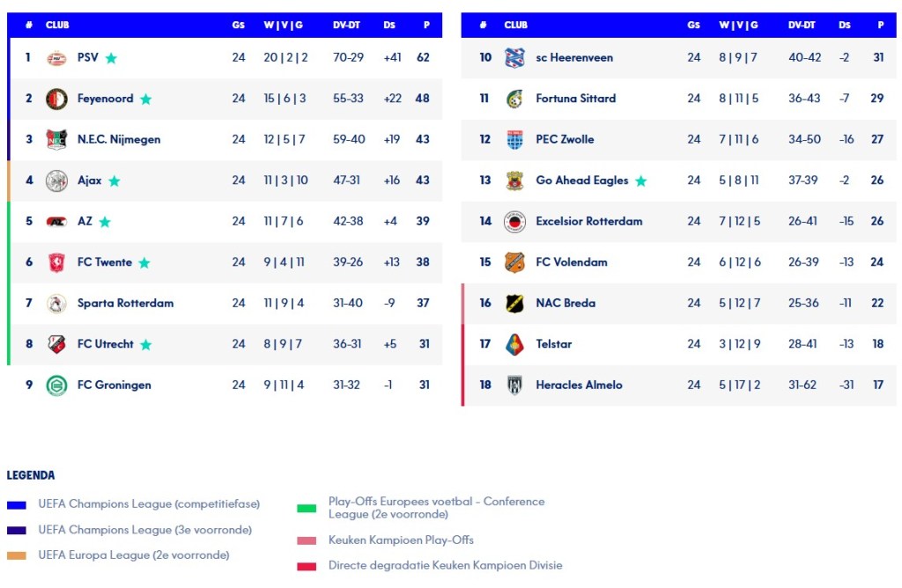Click the FC Twente crest icon
Viewport: 902px width, 588px height.
coord(56,262)
